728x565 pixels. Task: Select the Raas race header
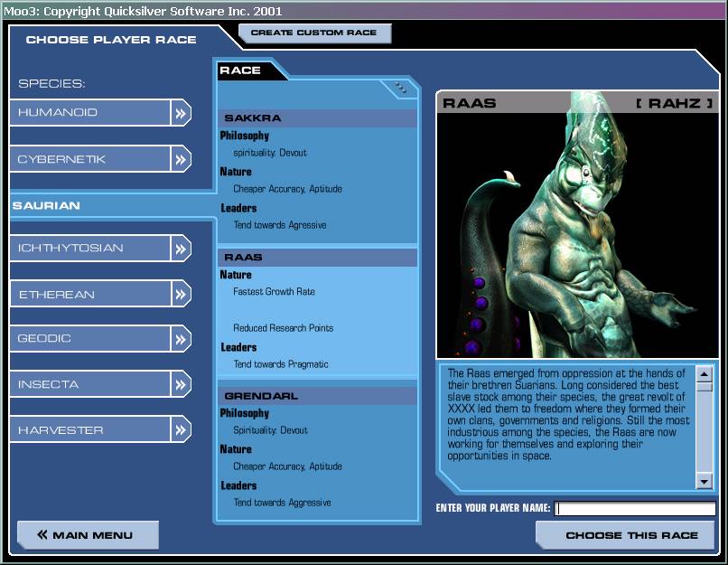(318, 258)
